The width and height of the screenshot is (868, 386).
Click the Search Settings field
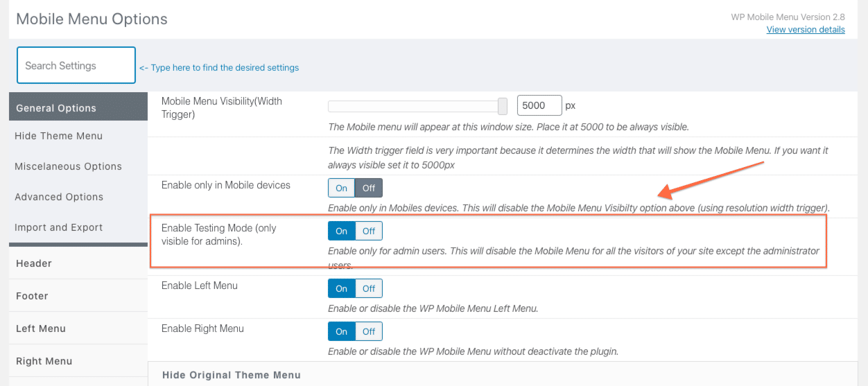pyautogui.click(x=76, y=65)
